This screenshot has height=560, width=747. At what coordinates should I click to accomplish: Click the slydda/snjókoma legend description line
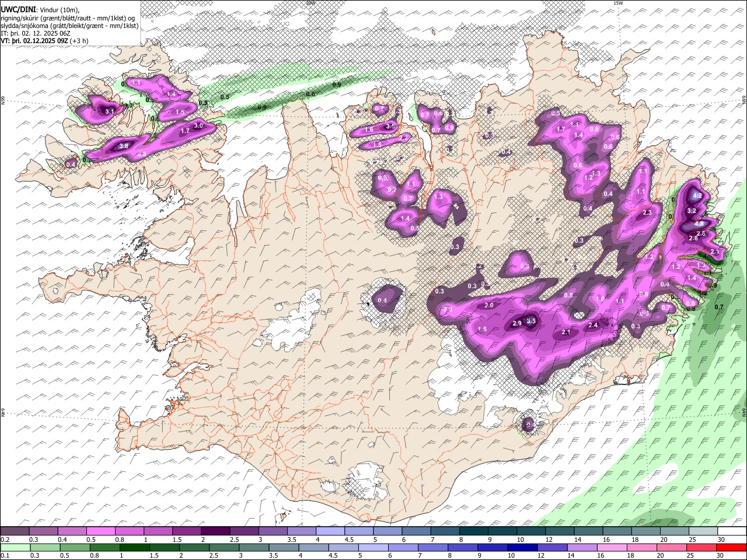click(x=70, y=26)
